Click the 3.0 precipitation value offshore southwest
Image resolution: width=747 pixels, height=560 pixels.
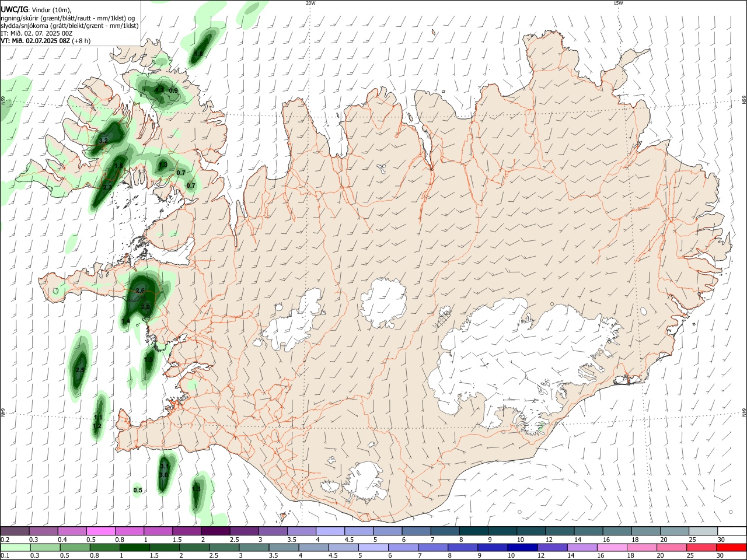tap(163, 475)
